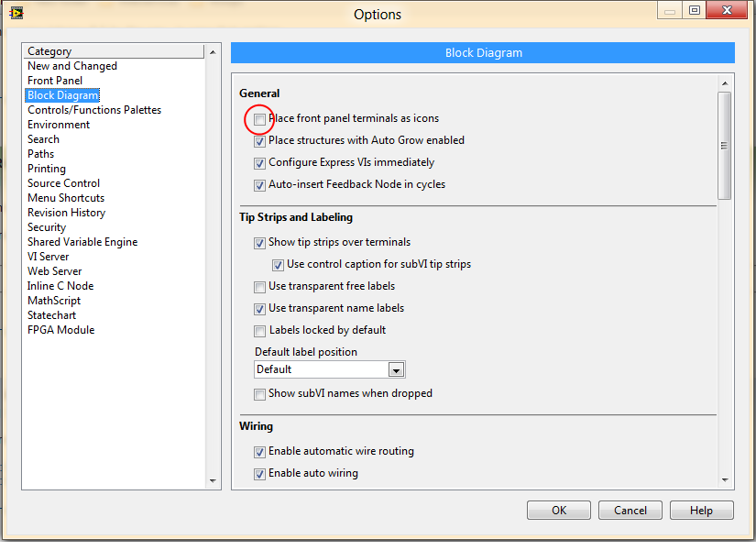Viewport: 756px width, 550px height.
Task: Open FPGA Module category
Action: [60, 330]
